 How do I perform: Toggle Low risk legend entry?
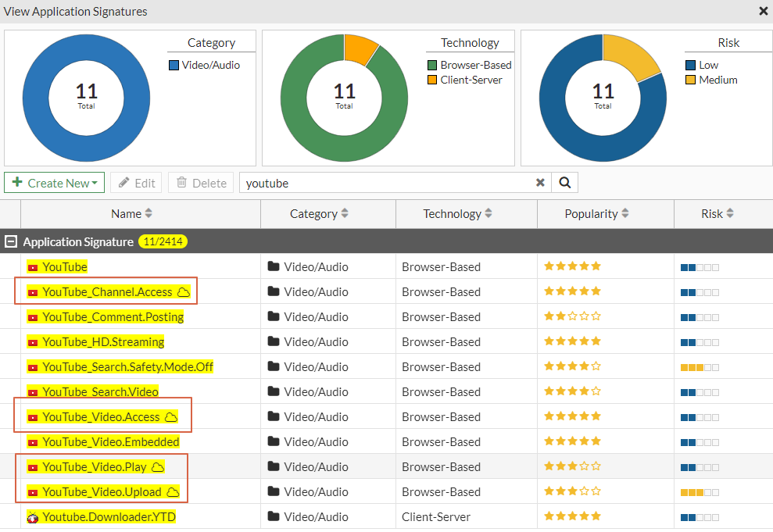702,65
